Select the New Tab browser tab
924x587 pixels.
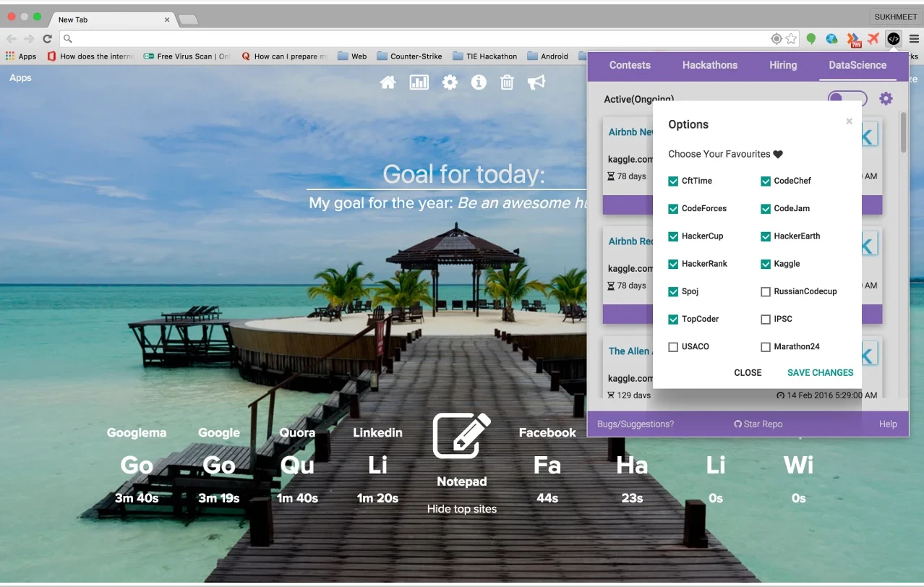point(111,20)
